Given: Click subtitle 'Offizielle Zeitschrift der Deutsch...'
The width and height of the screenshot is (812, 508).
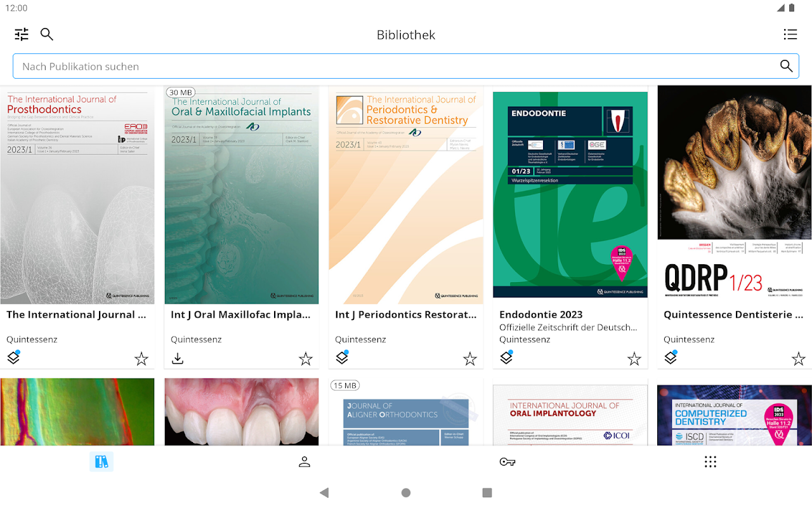Looking at the screenshot, I should (568, 327).
